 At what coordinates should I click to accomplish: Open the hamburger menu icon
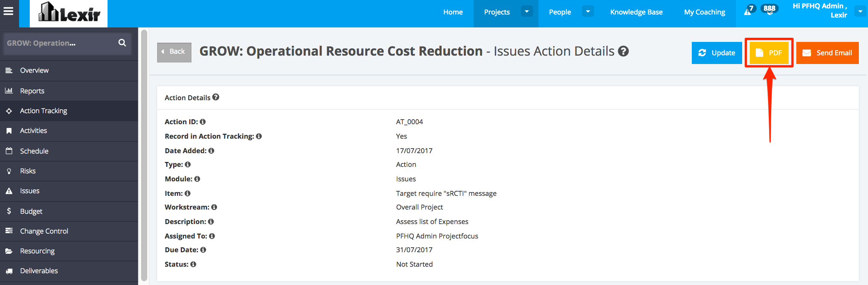click(8, 11)
